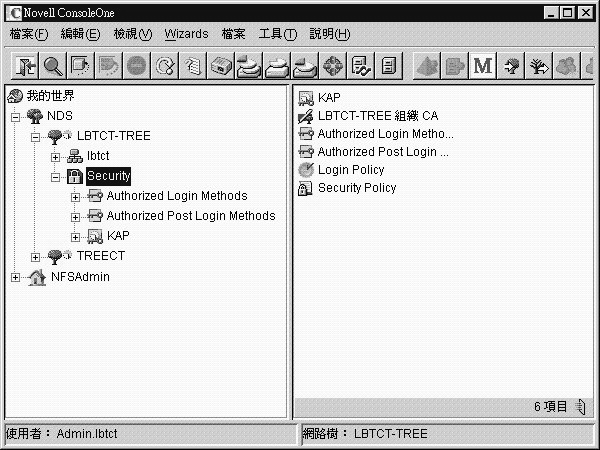Open the 檢視(V) menu

coord(133,34)
